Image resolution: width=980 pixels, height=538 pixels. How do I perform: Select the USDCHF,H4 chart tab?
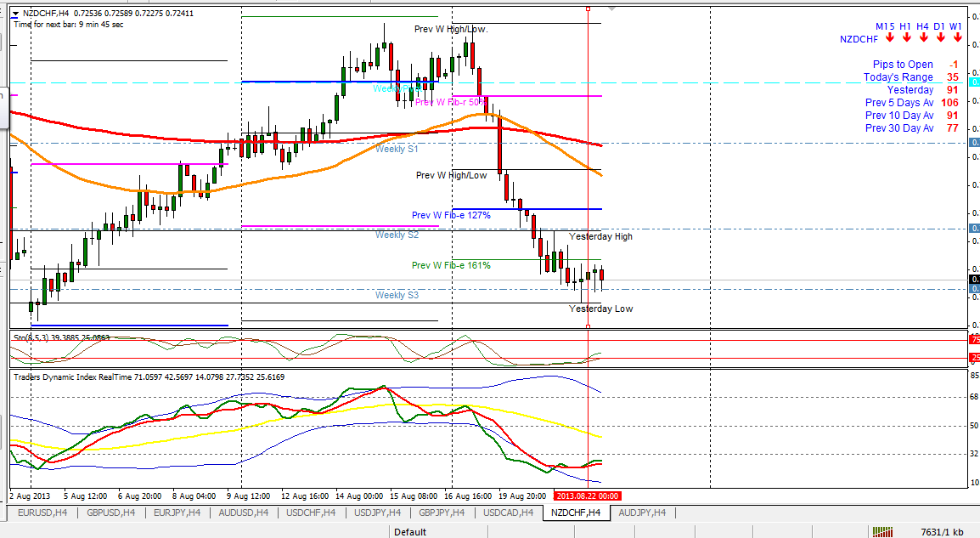point(311,513)
